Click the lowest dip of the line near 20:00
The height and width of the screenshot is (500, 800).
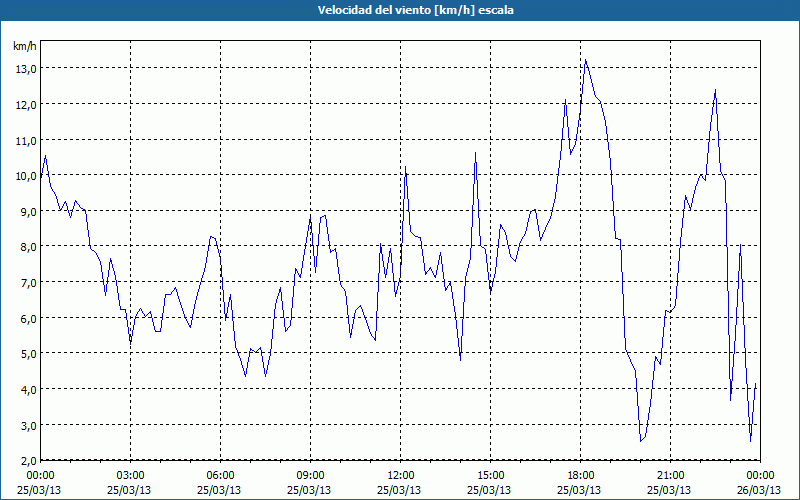(641, 441)
